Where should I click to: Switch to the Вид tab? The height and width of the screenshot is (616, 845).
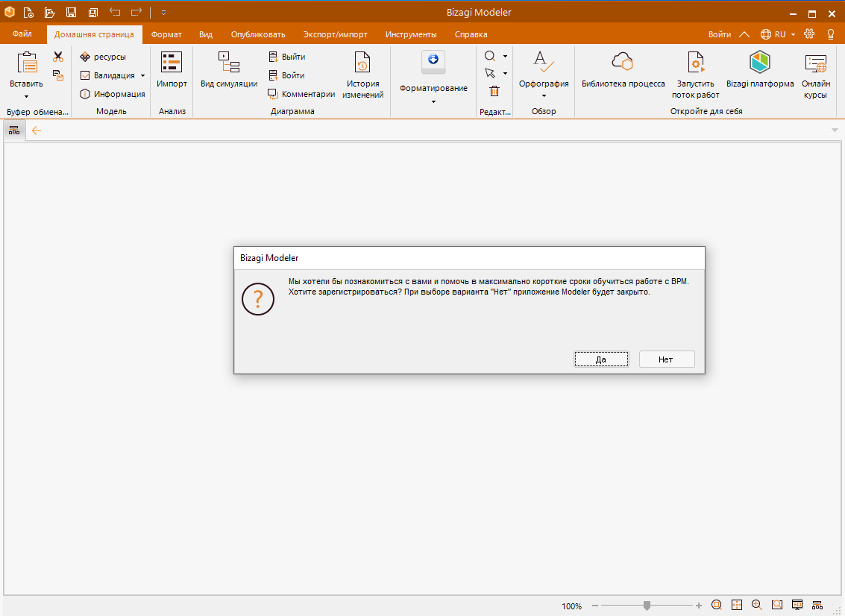coord(205,34)
